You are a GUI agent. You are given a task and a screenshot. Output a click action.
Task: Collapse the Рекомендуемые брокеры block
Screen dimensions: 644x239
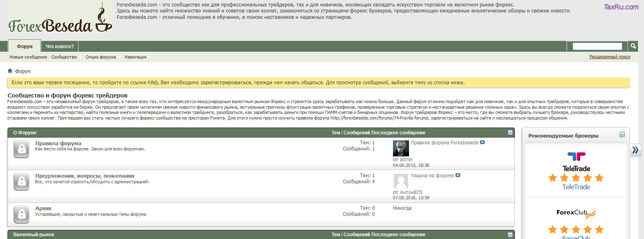point(622,135)
